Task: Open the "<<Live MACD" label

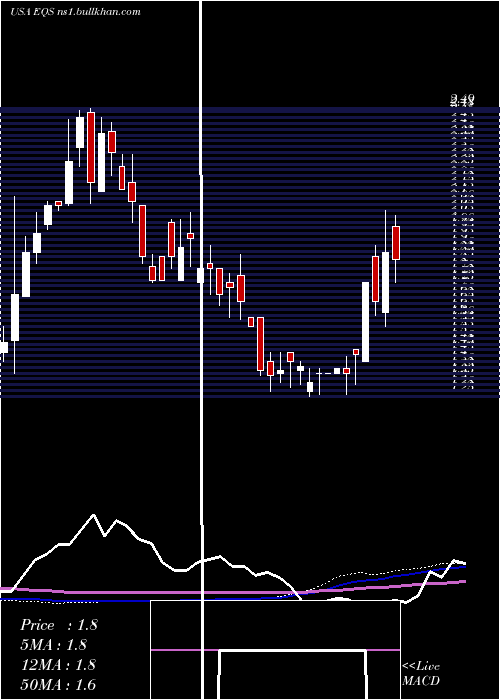Action: point(421,673)
